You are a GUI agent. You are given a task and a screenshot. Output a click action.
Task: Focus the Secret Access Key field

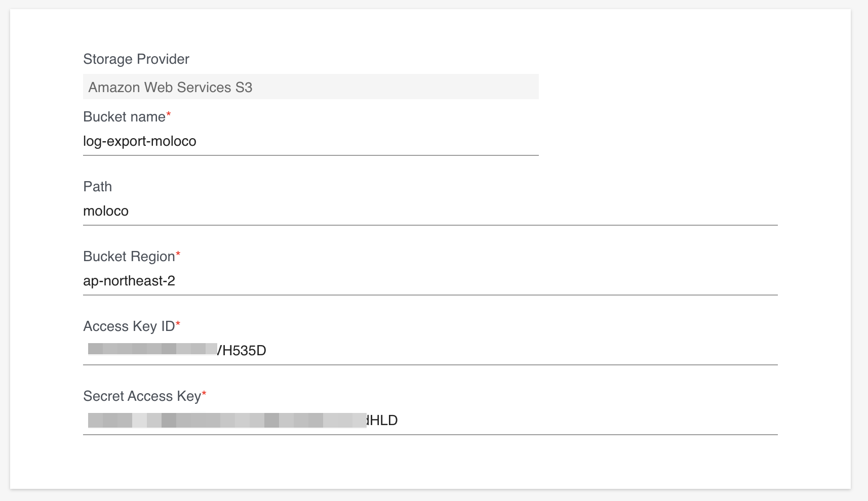(x=430, y=421)
